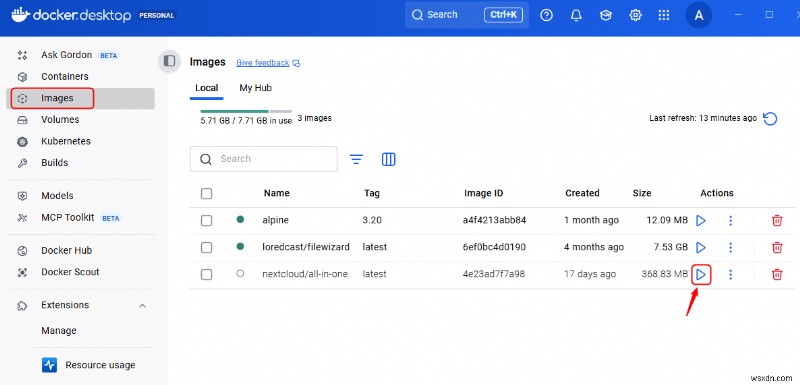Open the top Search Ctrl+K bar
Screen dimensions: 800x385
(x=467, y=15)
